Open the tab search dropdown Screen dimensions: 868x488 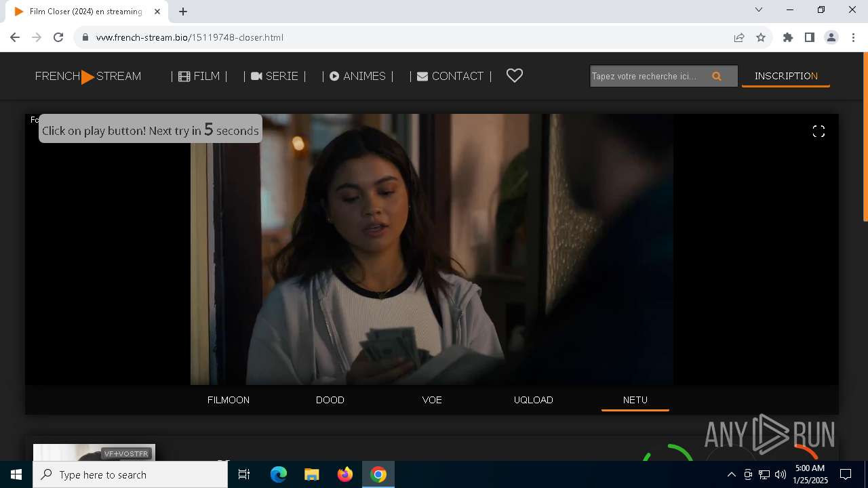pos(759,9)
